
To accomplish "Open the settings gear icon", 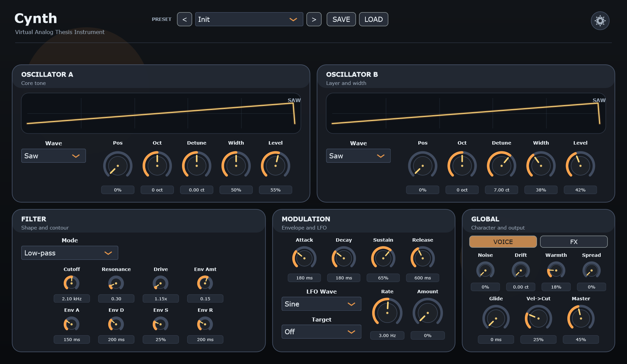I will tap(600, 21).
